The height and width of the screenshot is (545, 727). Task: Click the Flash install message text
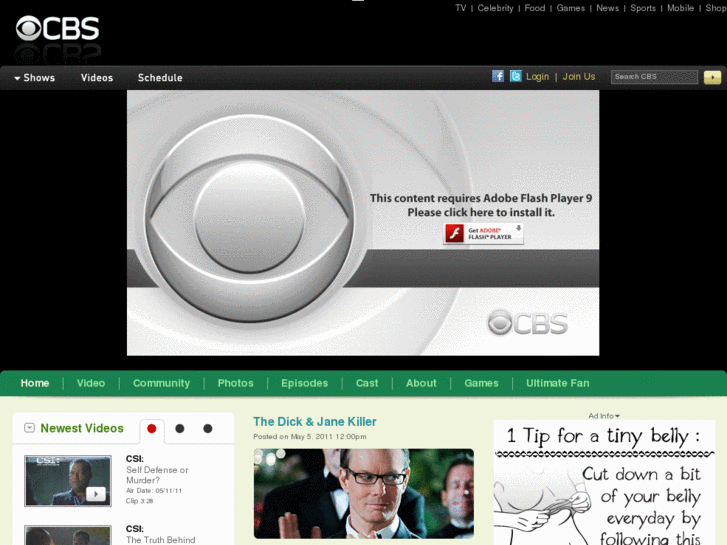(x=481, y=205)
